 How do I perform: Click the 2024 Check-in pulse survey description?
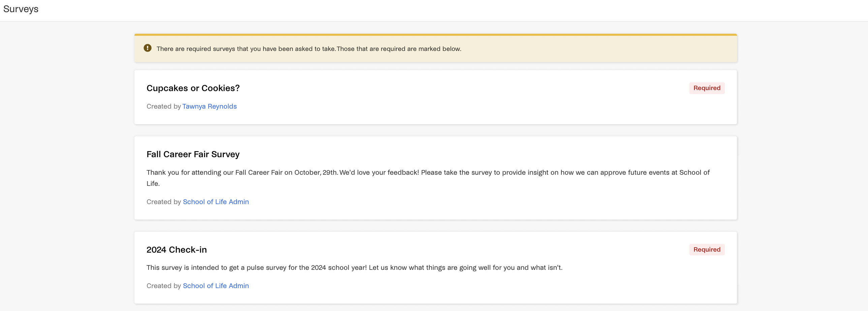[x=354, y=267]
